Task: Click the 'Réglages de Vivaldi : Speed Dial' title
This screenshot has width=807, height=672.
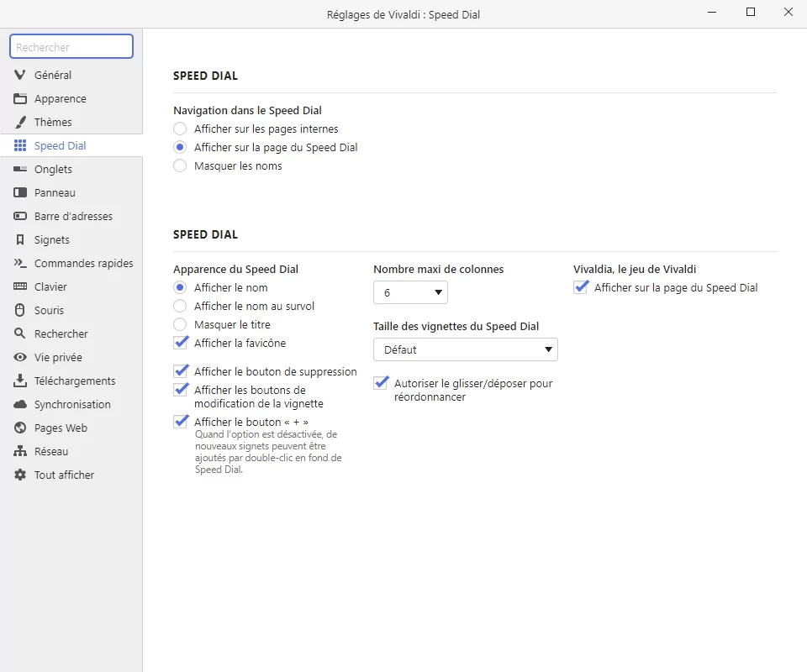Action: coord(403,15)
